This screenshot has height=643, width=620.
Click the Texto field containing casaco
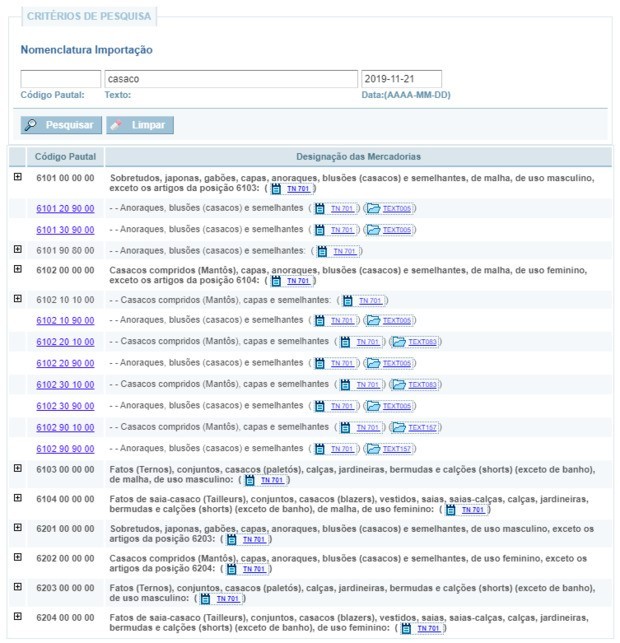tap(231, 79)
